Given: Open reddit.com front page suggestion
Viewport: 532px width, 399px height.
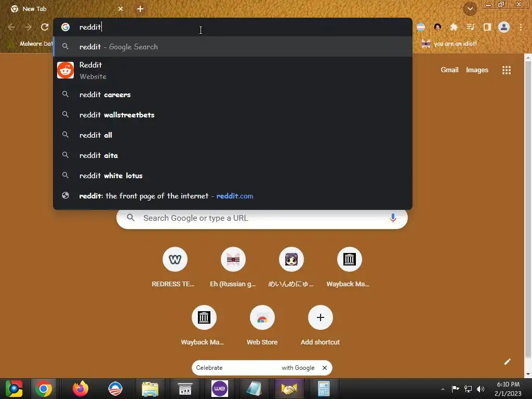Looking at the screenshot, I should coord(233,196).
